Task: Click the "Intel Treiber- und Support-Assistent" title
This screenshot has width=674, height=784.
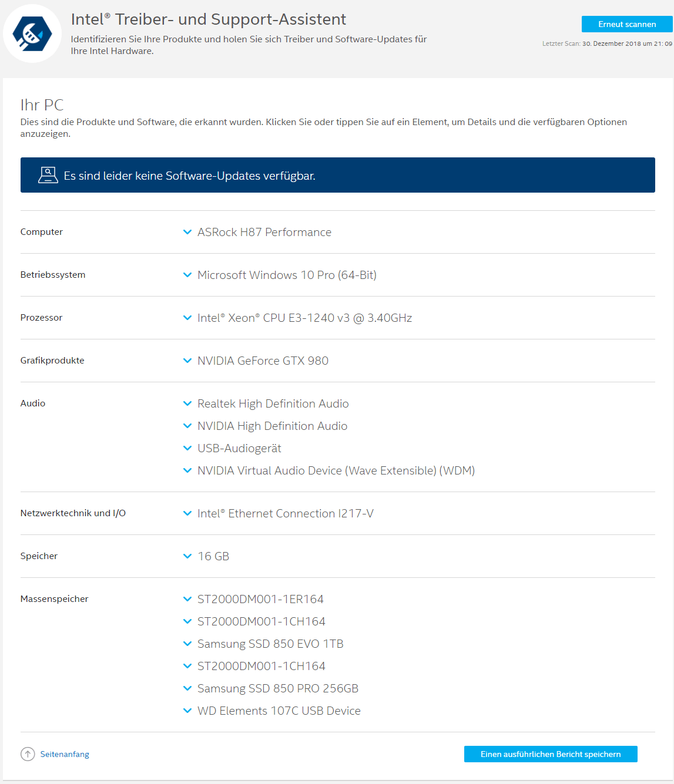Action: coord(209,19)
